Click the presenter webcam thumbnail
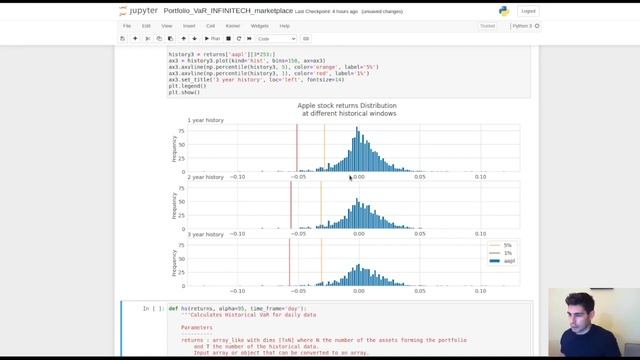 594,322
